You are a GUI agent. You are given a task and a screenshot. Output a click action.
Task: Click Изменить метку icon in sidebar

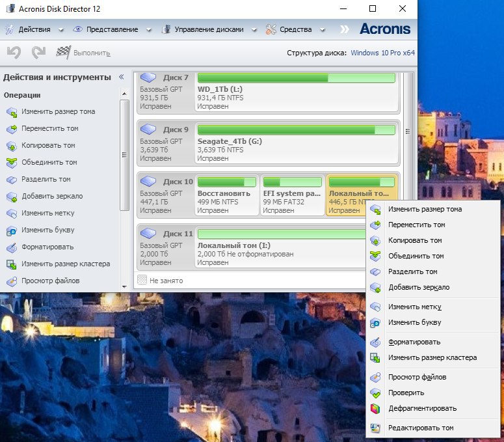tap(12, 214)
